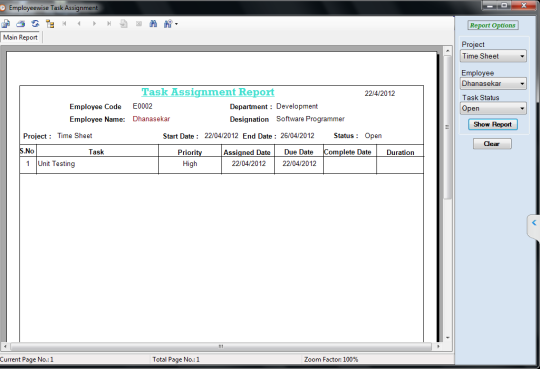540x369 pixels.
Task: Maximize the Employeewise Task Assignment window
Action: (505, 5)
